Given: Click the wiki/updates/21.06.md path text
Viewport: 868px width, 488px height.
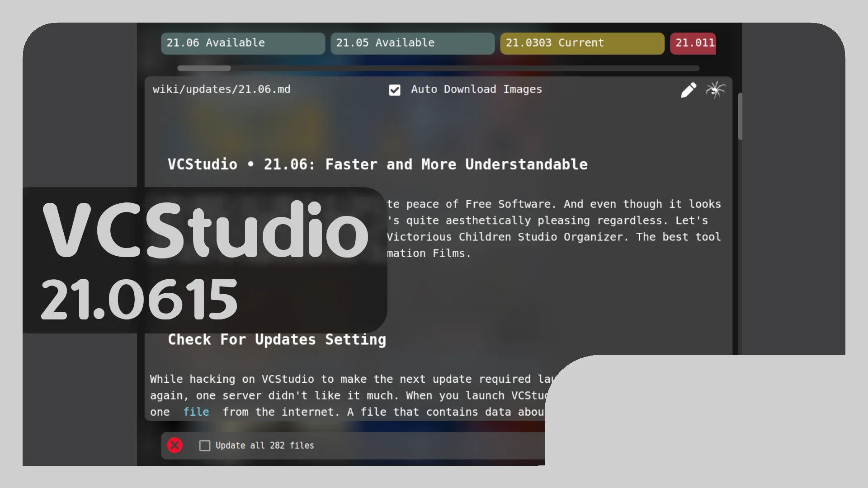Looking at the screenshot, I should [222, 89].
